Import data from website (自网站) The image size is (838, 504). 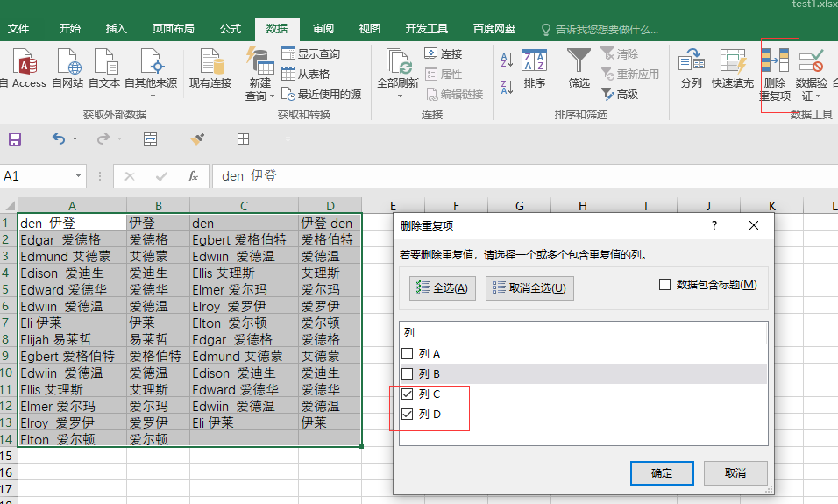pyautogui.click(x=67, y=67)
